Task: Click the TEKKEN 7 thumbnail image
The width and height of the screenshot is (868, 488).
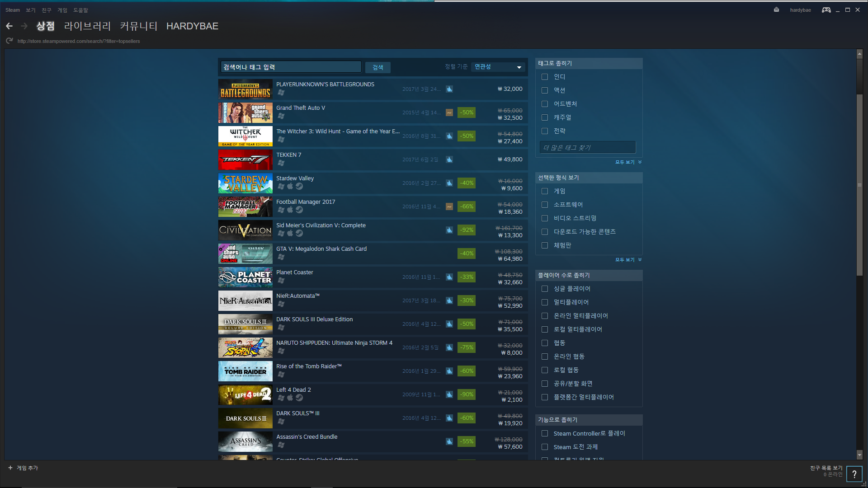Action: 245,160
